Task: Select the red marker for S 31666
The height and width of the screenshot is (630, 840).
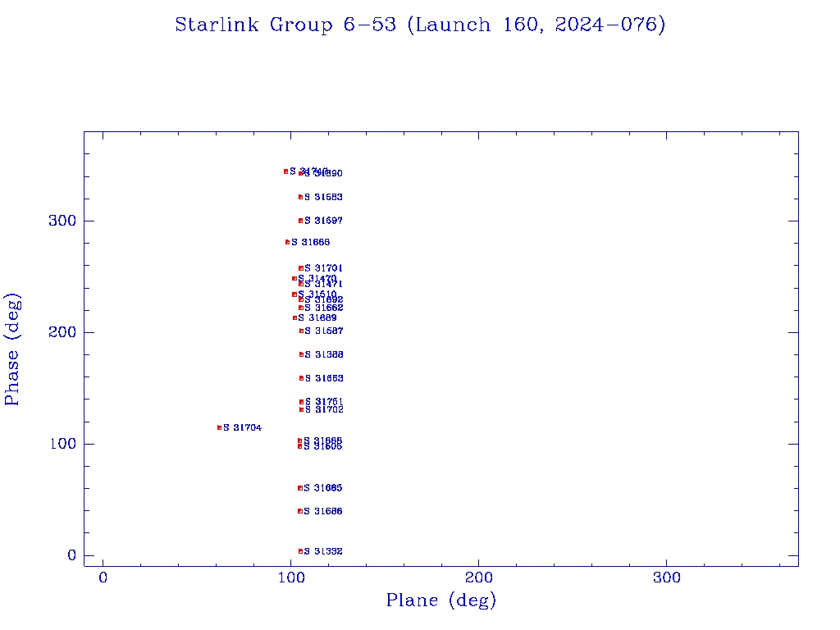Action: coord(288,242)
